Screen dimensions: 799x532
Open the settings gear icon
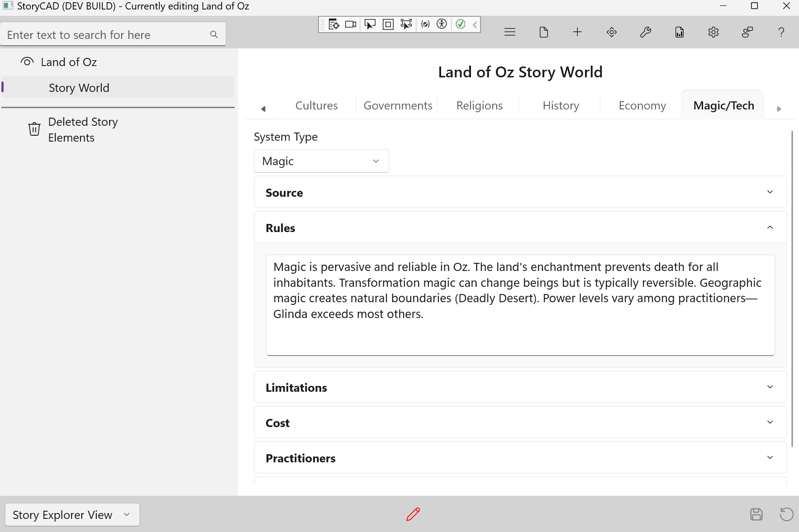click(713, 32)
